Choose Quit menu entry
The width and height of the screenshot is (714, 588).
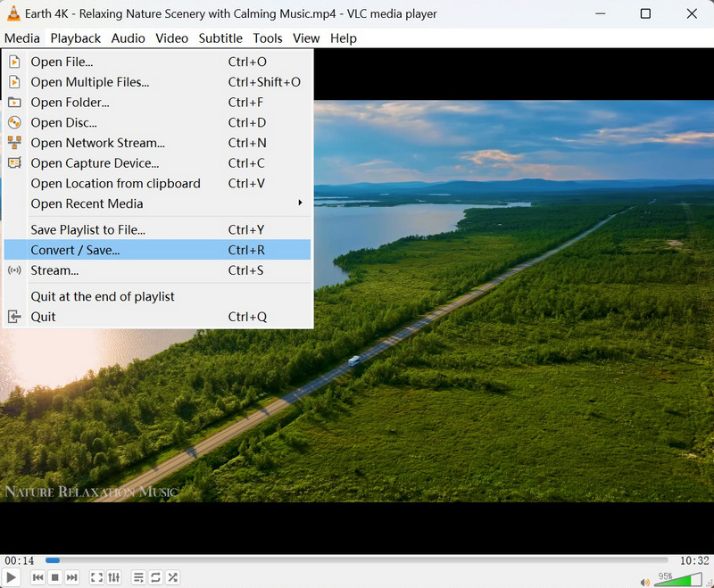[158, 317]
